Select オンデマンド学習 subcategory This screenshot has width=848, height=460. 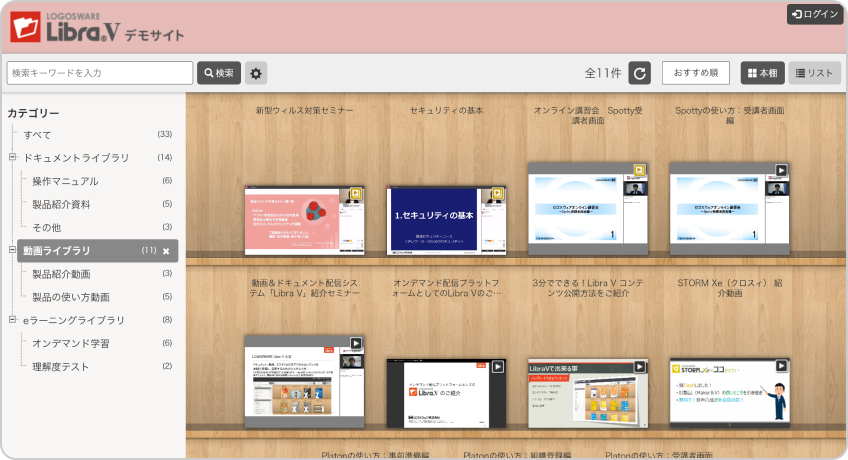pyautogui.click(x=71, y=344)
